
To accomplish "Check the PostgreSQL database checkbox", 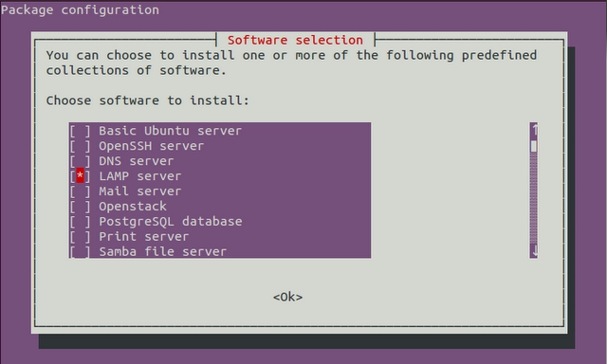I will 80,221.
